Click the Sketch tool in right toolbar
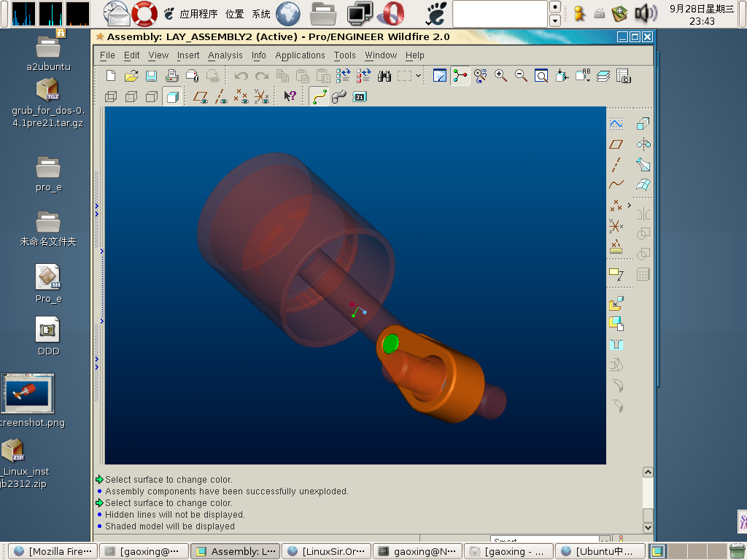747x560 pixels. point(616,124)
